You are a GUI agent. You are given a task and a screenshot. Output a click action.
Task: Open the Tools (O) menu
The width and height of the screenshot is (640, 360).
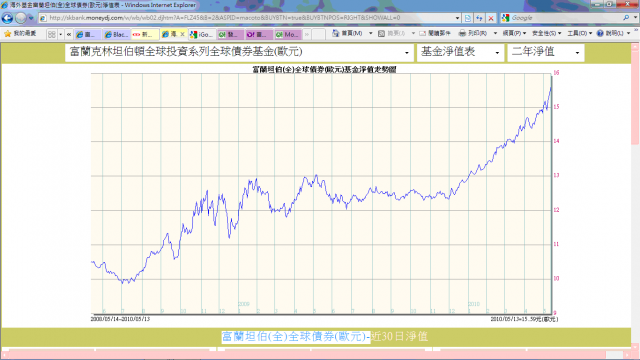[579, 33]
